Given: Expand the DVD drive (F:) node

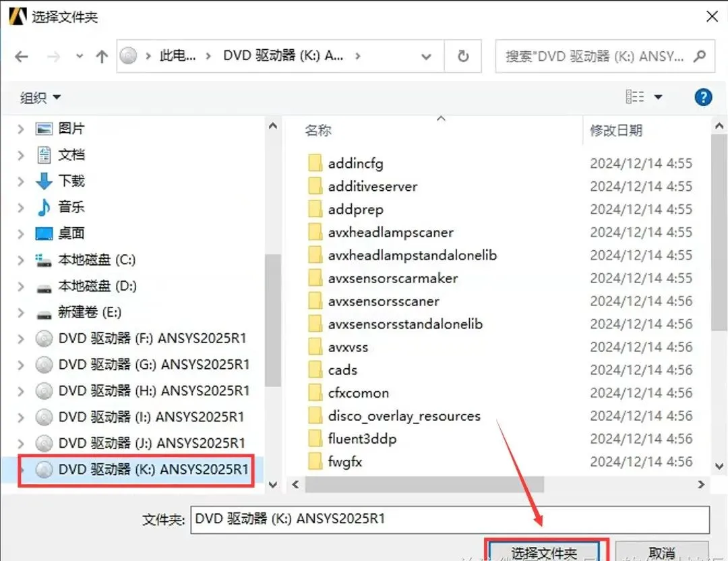Looking at the screenshot, I should click(20, 338).
